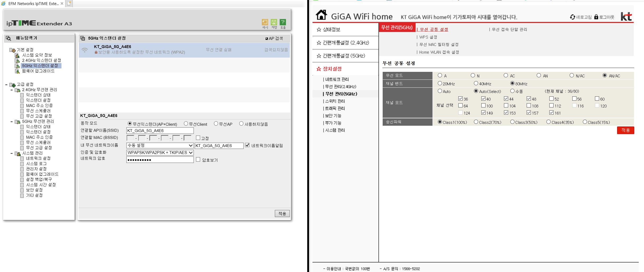The height and width of the screenshot is (272, 644).
Task: Click the red 적용 apply button
Action: 625,130
